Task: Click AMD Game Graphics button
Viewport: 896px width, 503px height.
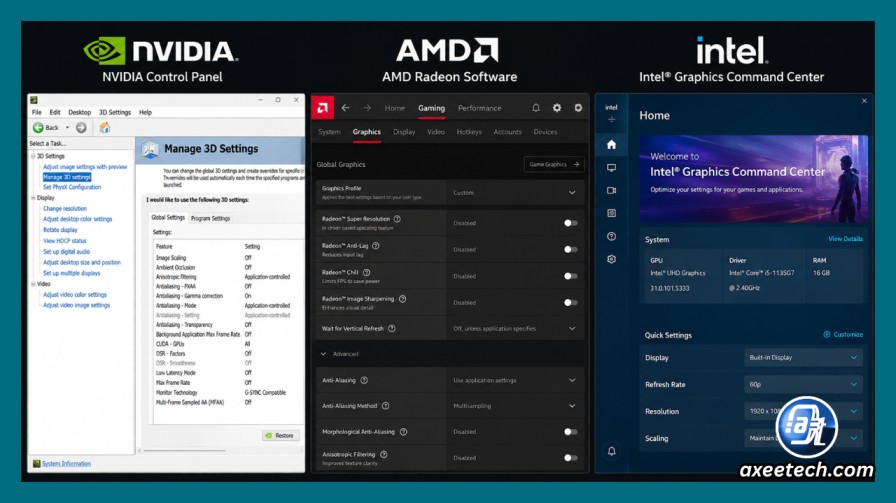Action: [x=554, y=164]
